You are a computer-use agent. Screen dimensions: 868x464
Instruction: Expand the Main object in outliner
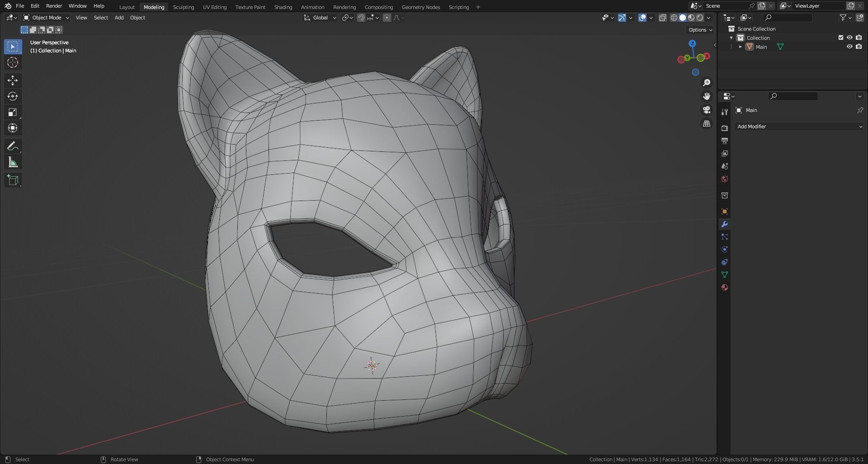740,47
